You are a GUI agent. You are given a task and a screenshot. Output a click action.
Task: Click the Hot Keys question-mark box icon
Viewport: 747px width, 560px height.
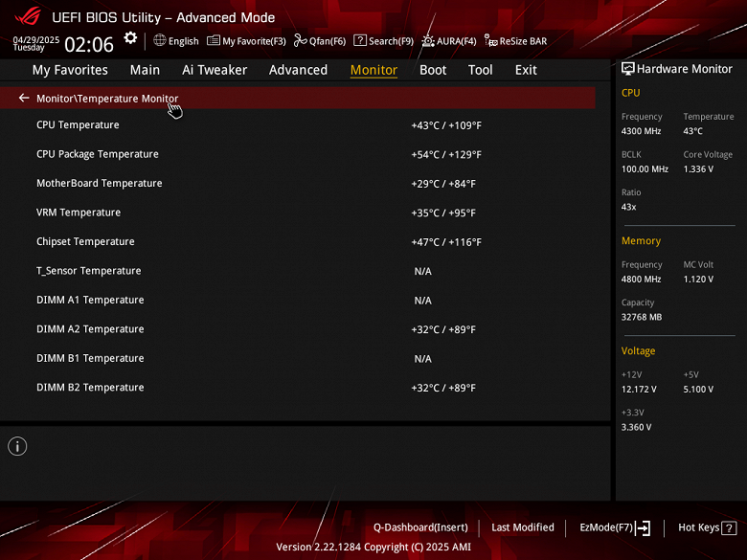tap(729, 528)
